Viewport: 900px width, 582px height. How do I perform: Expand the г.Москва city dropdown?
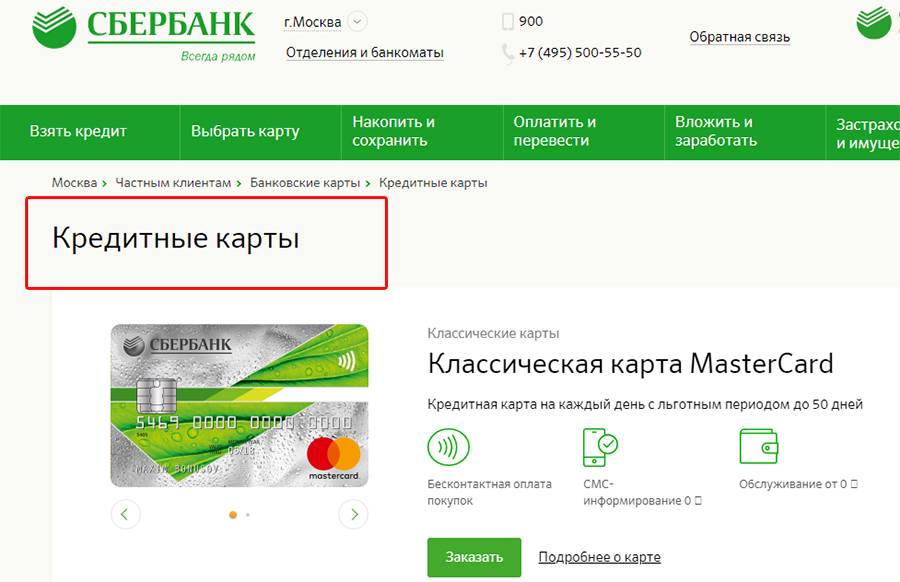click(358, 22)
